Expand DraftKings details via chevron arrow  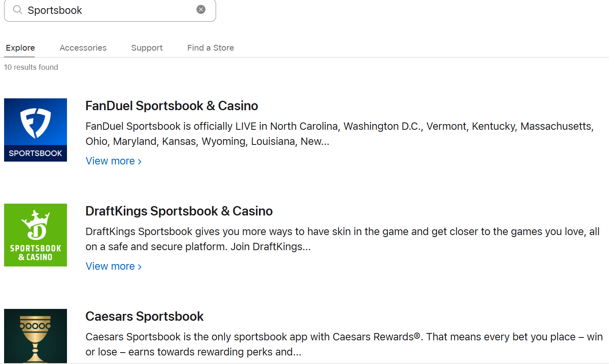[140, 267]
